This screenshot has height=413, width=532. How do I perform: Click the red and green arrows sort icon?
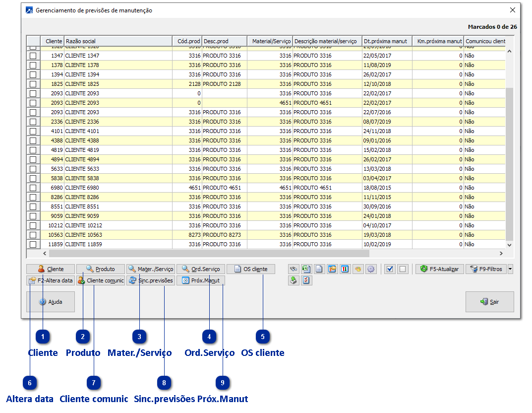tap(345, 269)
